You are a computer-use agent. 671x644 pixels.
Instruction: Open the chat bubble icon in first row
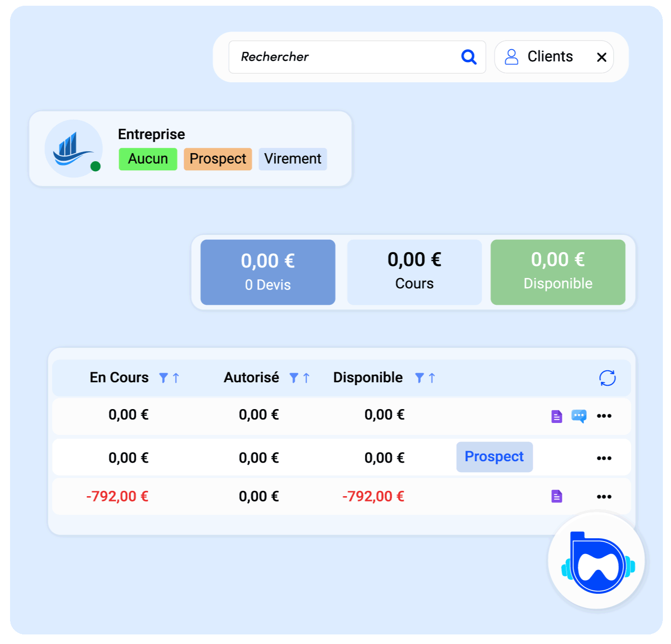click(579, 416)
